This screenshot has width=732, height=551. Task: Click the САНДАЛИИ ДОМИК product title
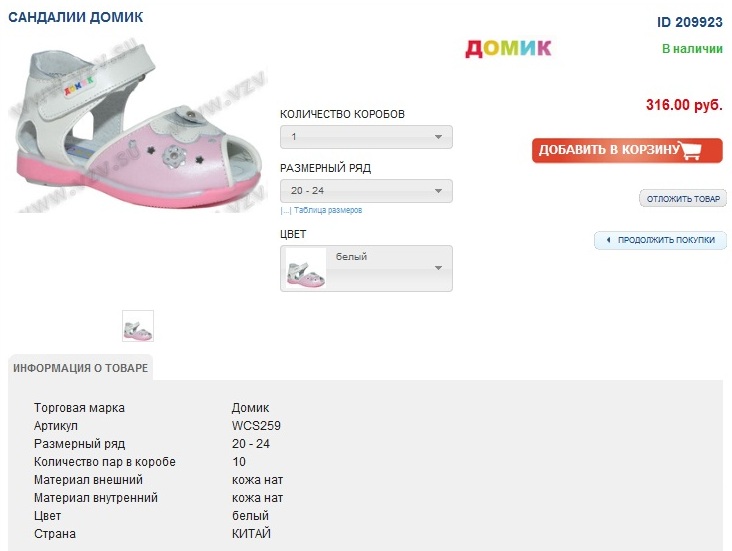pos(75,17)
